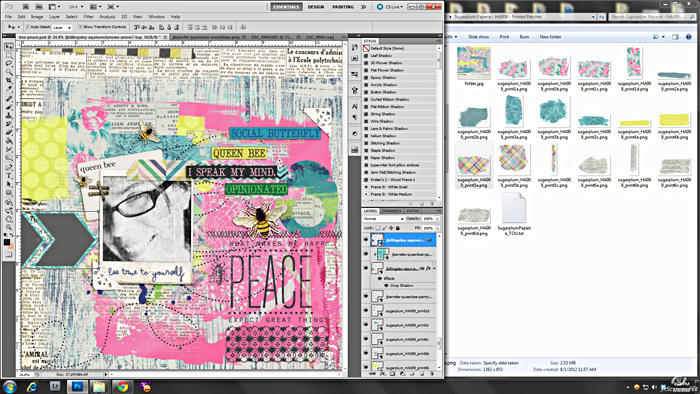700x394 pixels.
Task: Switch to the Painting workspace
Action: click(x=343, y=7)
